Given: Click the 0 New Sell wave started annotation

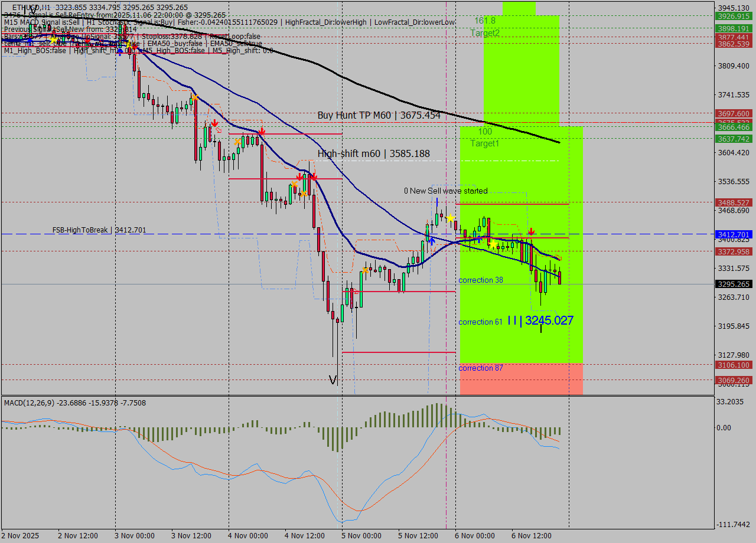Looking at the screenshot, I should [446, 191].
